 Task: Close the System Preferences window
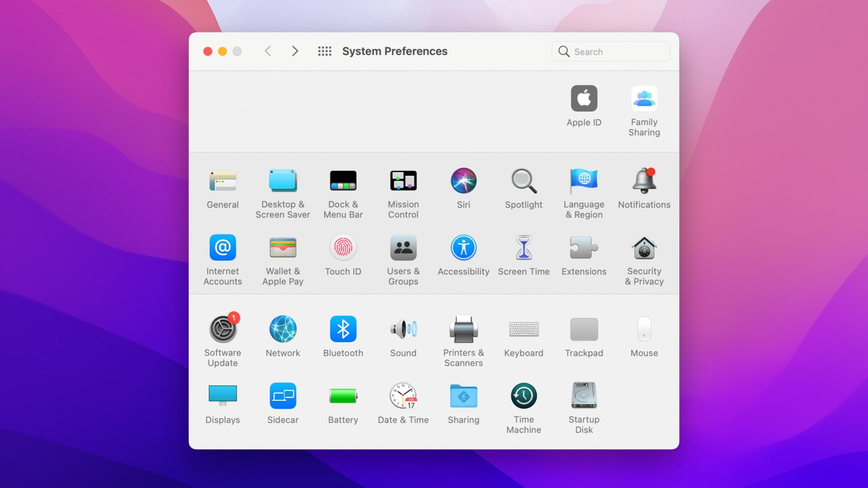click(x=208, y=52)
